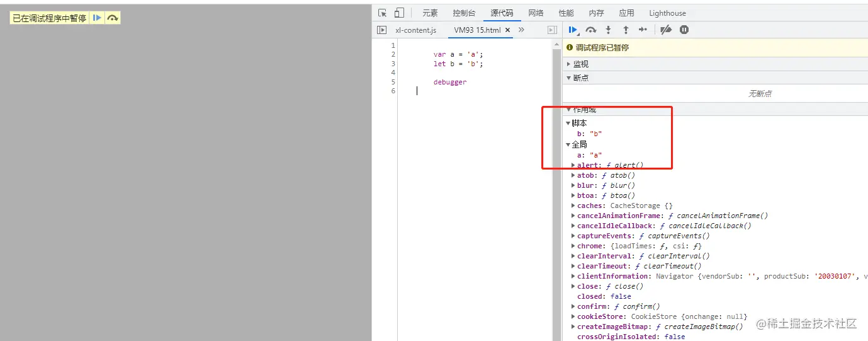This screenshot has width=868, height=341.
Task: Click line number 2 gutter
Action: click(393, 54)
